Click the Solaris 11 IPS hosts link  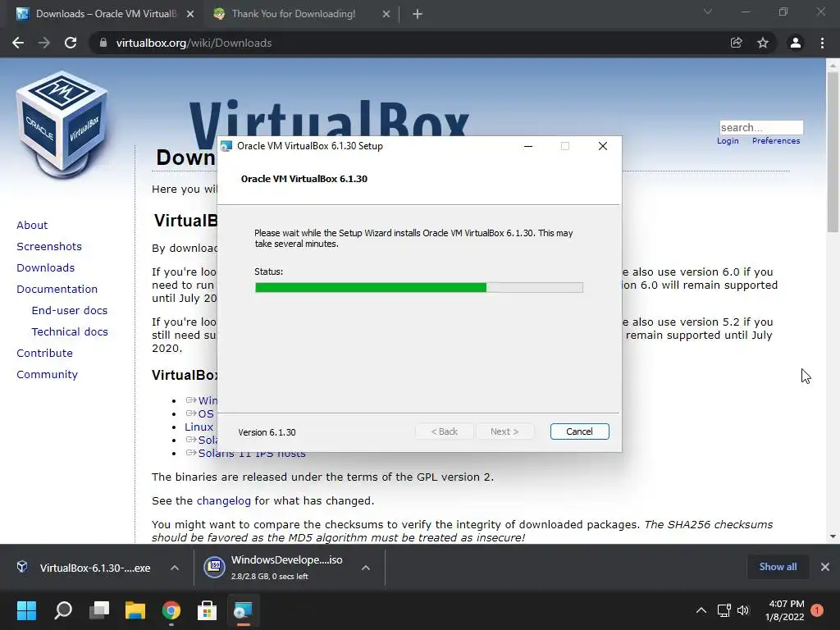coord(252,454)
